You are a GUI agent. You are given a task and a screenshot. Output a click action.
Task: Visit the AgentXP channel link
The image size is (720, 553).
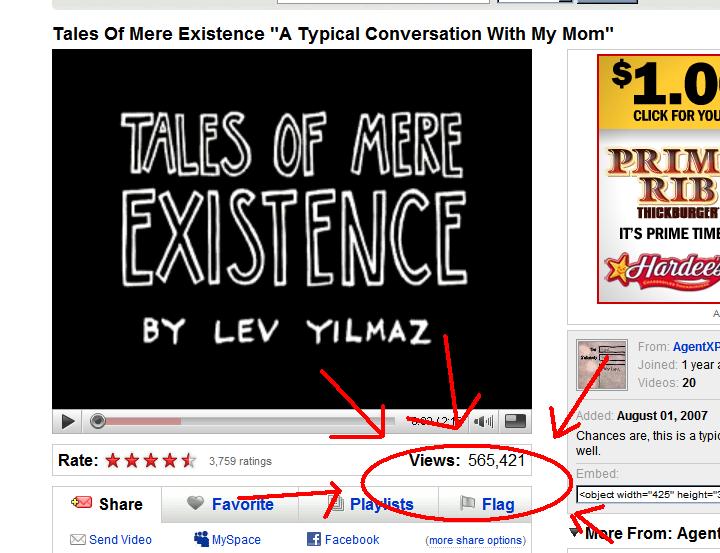click(696, 347)
